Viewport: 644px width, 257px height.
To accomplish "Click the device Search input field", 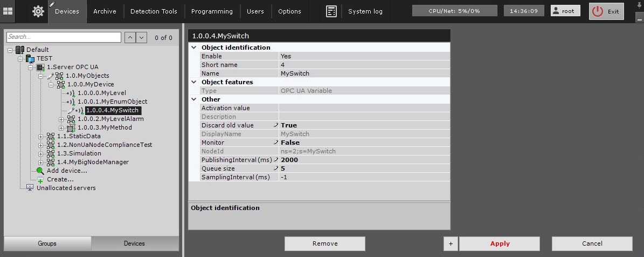I will pyautogui.click(x=64, y=37).
